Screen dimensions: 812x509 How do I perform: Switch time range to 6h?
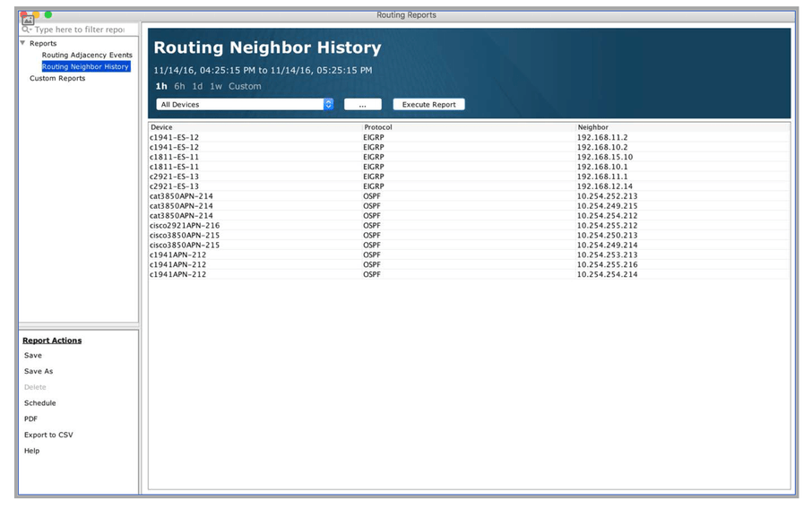coord(179,86)
